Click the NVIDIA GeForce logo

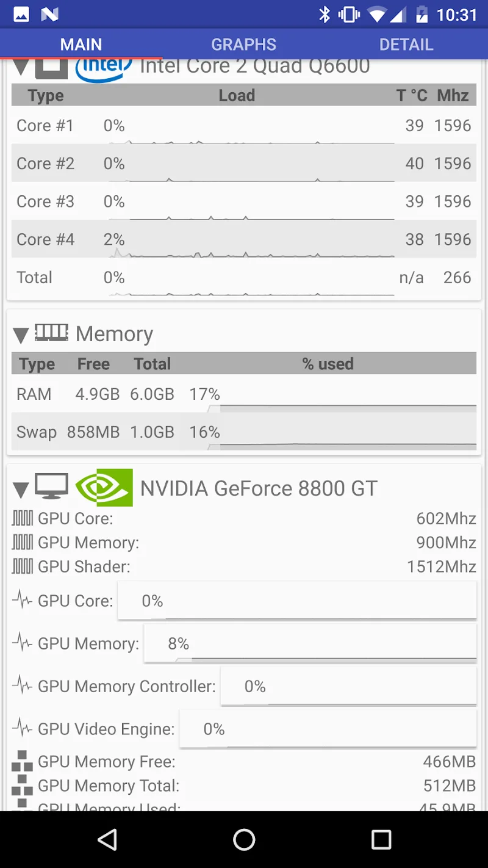[104, 488]
